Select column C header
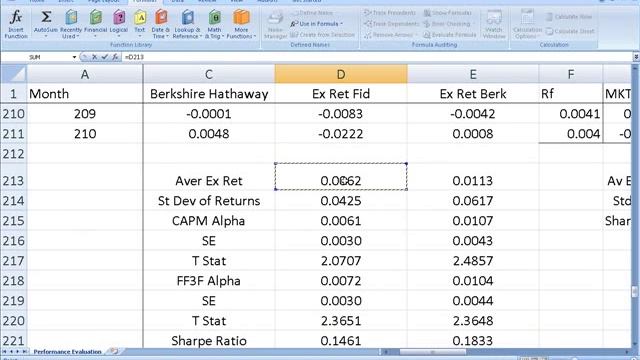This screenshot has width=640, height=360. pos(209,74)
